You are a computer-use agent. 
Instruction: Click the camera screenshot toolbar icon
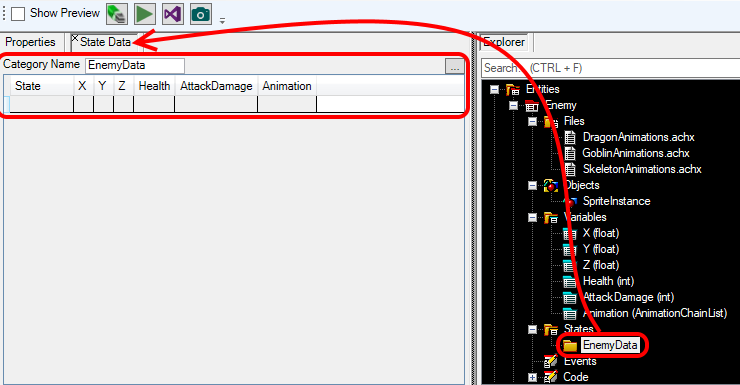pos(201,14)
